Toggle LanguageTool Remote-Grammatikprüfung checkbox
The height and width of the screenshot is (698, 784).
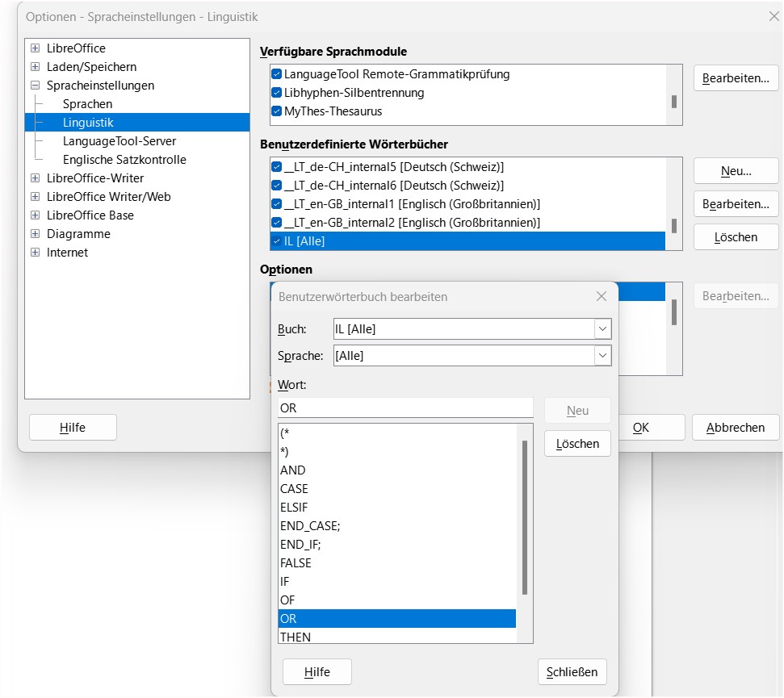coord(276,74)
